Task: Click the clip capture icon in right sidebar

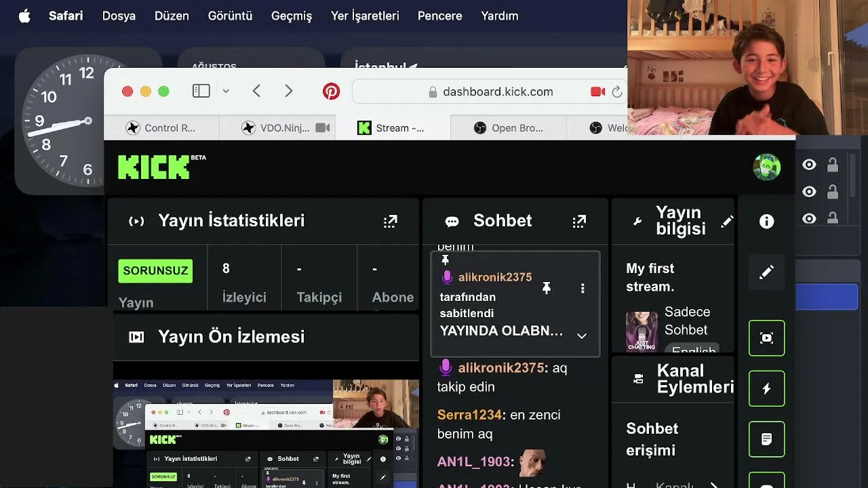Action: 767,338
